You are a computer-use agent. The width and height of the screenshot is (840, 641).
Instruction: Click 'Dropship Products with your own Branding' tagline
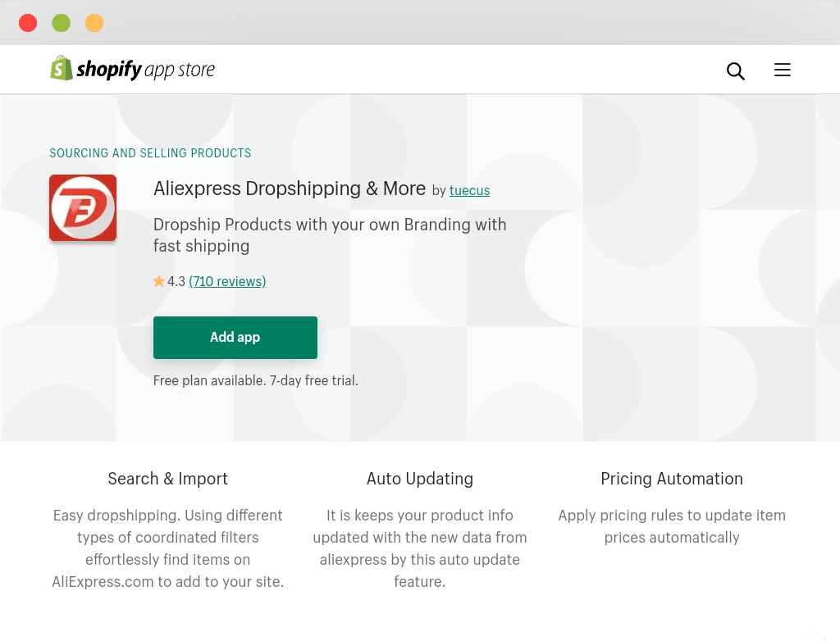point(330,235)
